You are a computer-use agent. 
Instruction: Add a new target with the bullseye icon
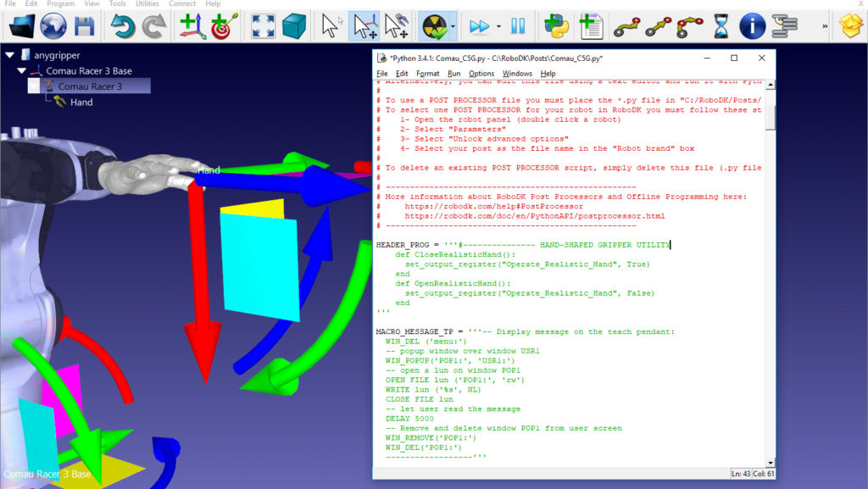[x=224, y=26]
